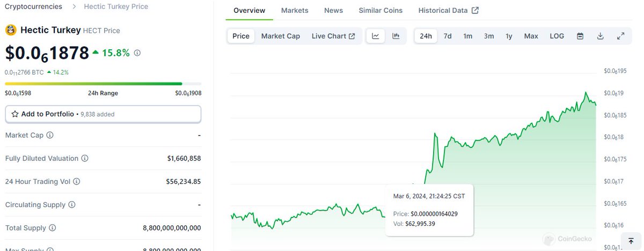Click the 24h Range progress bar
This screenshot has width=644, height=251.
103,84
